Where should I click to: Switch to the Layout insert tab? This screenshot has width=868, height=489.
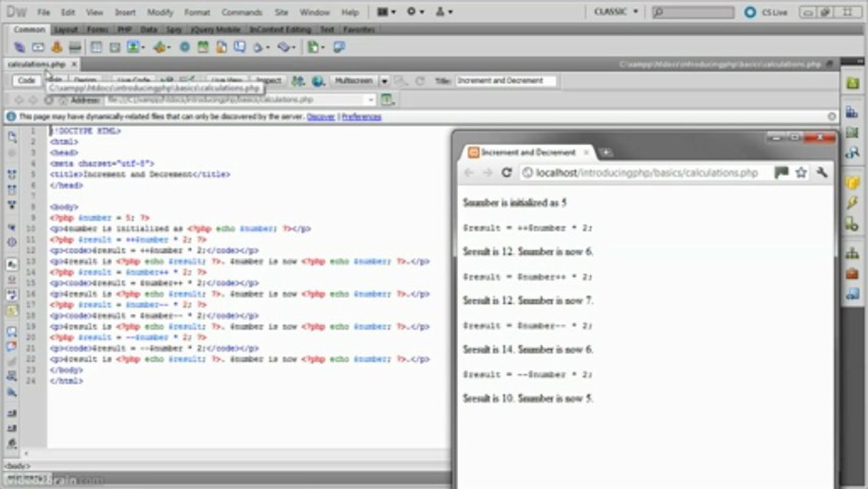(66, 30)
